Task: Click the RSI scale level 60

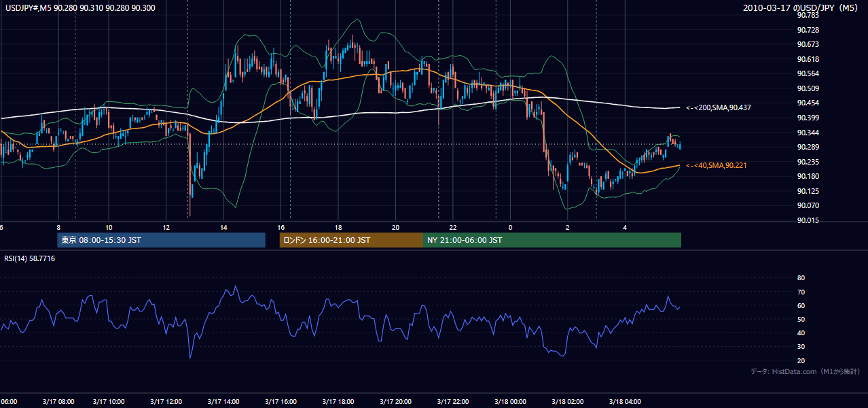Action: 801,305
